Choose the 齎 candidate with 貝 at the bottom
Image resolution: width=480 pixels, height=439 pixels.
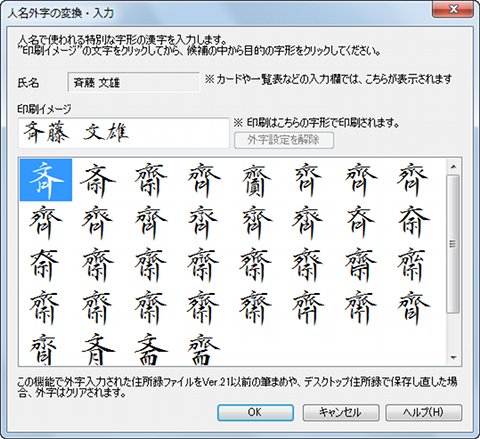pyautogui.click(x=256, y=180)
